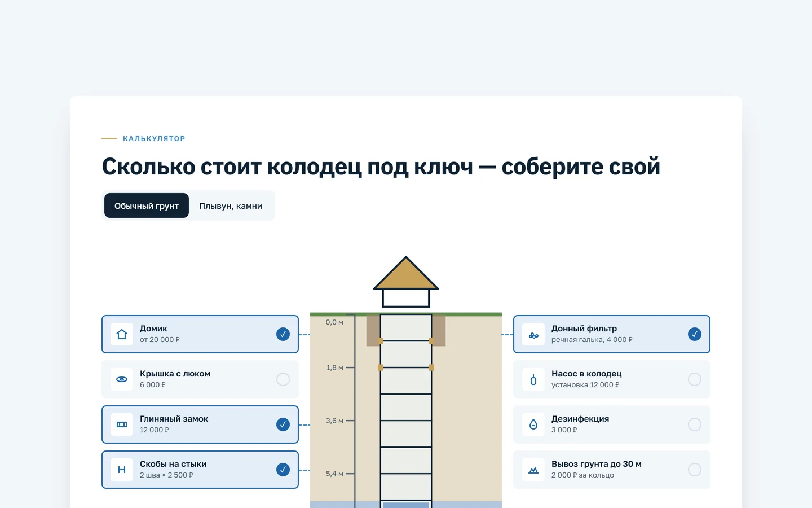Click the text 2 000 ₽ за кольцо

click(x=582, y=475)
